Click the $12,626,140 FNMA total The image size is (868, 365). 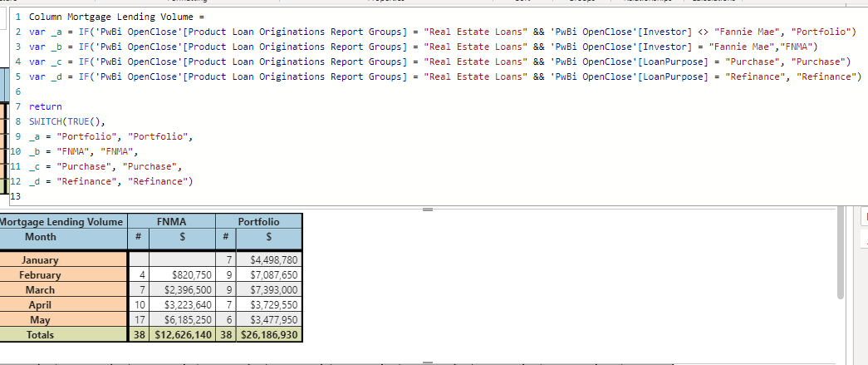click(182, 334)
